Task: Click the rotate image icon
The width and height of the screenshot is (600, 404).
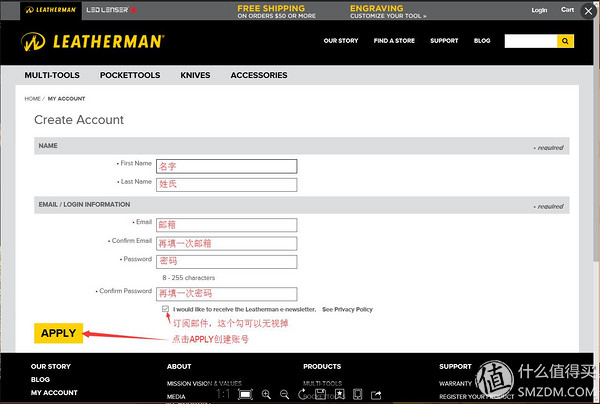Action: coord(302,394)
